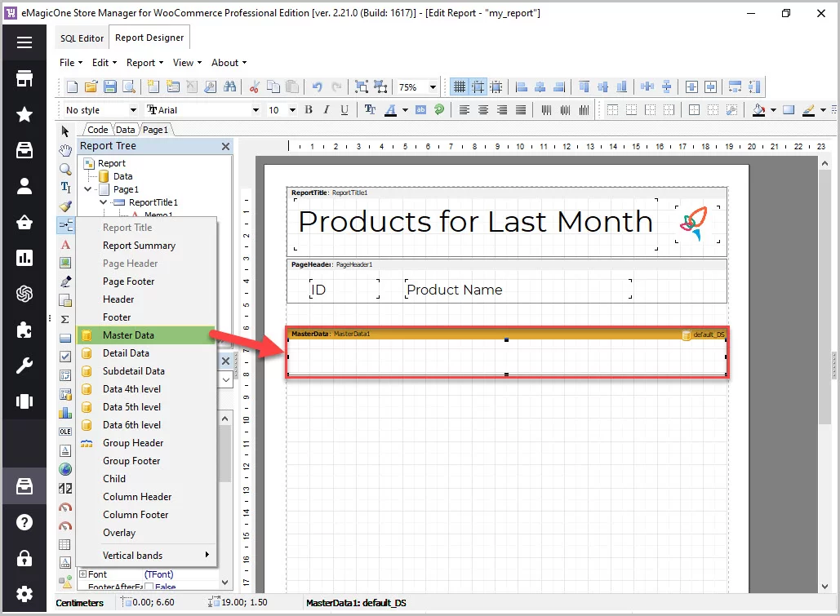Click the Save report floppy disk icon
Screen dimensions: 840x616
109,86
